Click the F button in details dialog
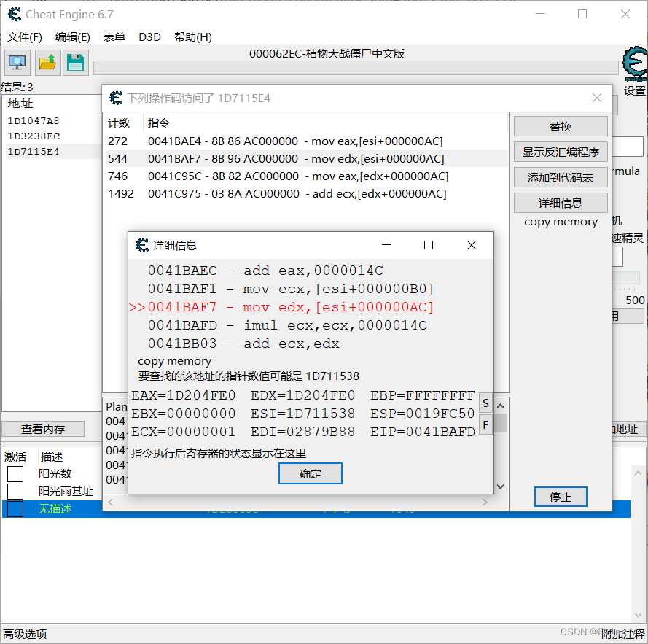This screenshot has height=644, width=648. coord(485,424)
